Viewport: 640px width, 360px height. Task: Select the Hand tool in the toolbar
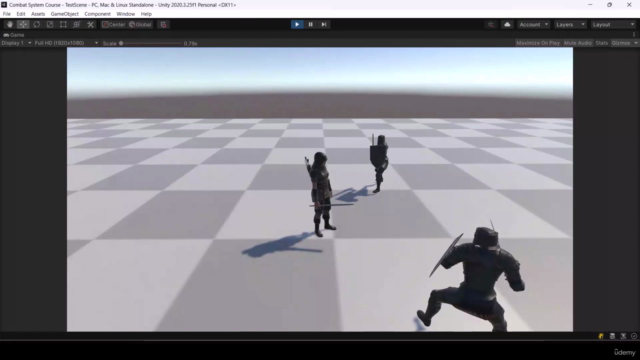click(10, 24)
